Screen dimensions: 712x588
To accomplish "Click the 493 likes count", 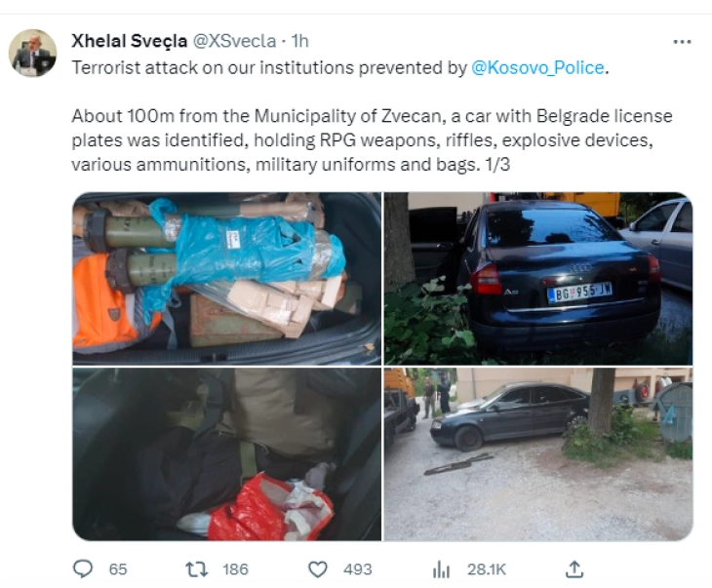I will tap(358, 569).
